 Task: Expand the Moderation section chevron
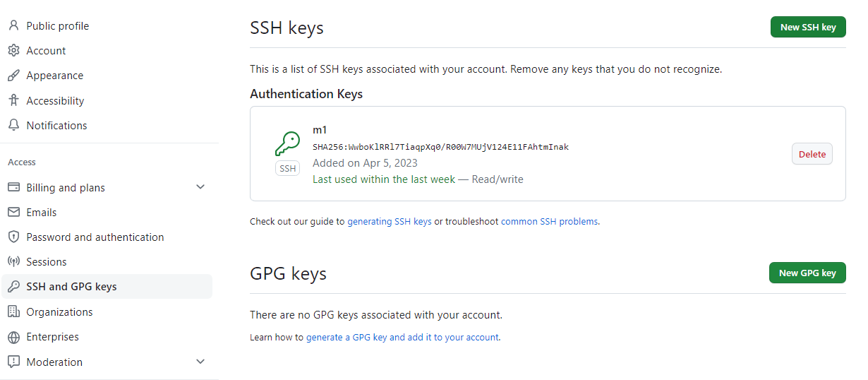pyautogui.click(x=200, y=362)
